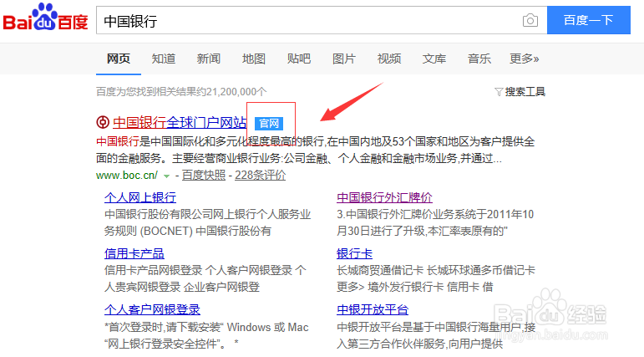Viewport: 644px width, 357px height.
Task: Open 搜索工具 search tools
Action: [x=525, y=92]
